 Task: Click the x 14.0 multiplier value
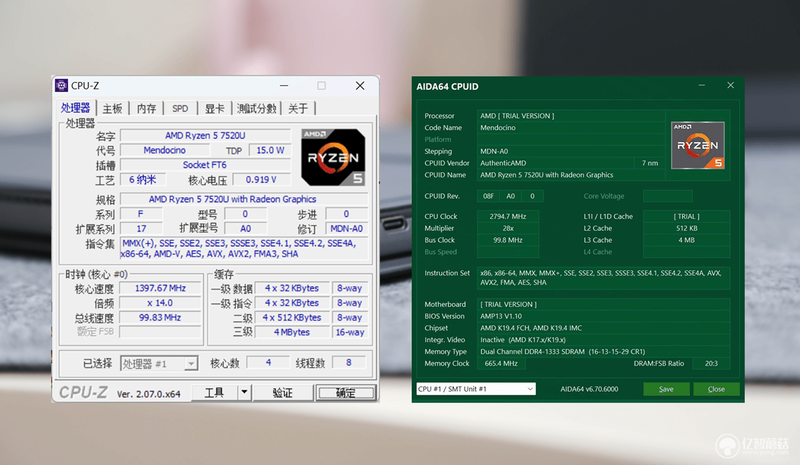pyautogui.click(x=161, y=303)
